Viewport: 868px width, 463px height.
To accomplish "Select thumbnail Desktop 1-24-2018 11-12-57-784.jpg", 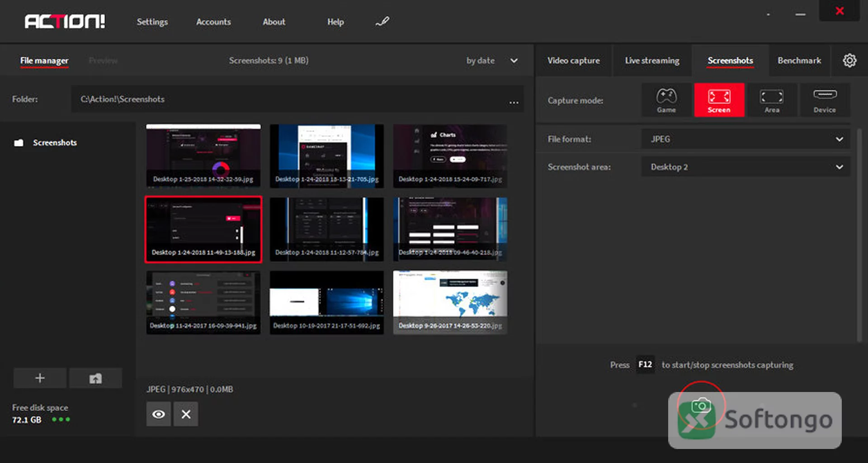I will (327, 229).
